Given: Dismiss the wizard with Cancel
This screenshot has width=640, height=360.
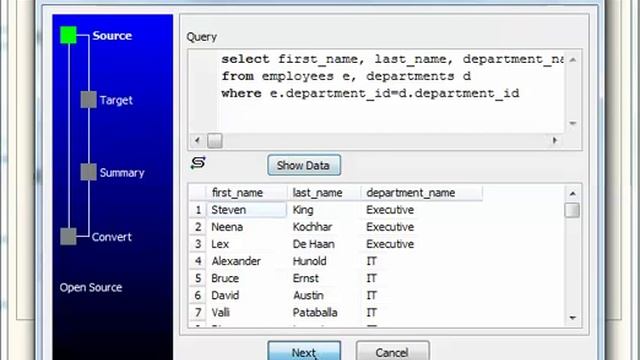Looking at the screenshot, I should pyautogui.click(x=392, y=351).
